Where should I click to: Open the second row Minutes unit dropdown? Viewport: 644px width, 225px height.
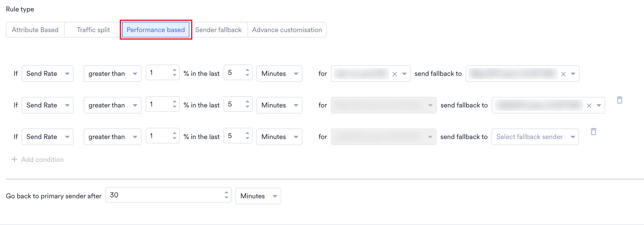(x=280, y=105)
